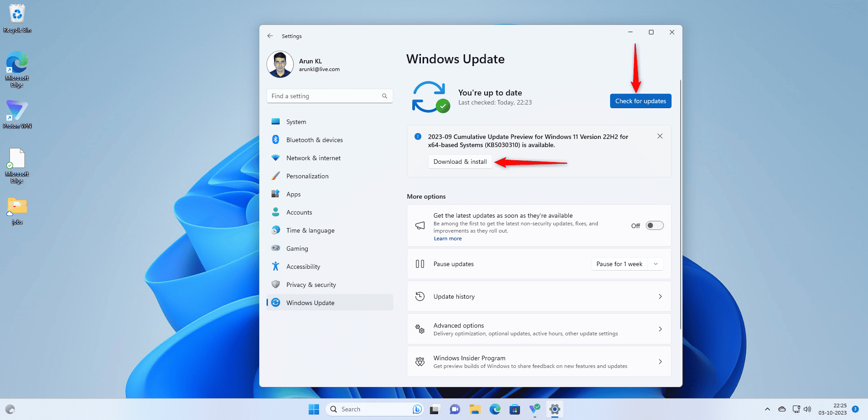Click the Find a setting search box
The height and width of the screenshot is (420, 868).
pos(329,96)
